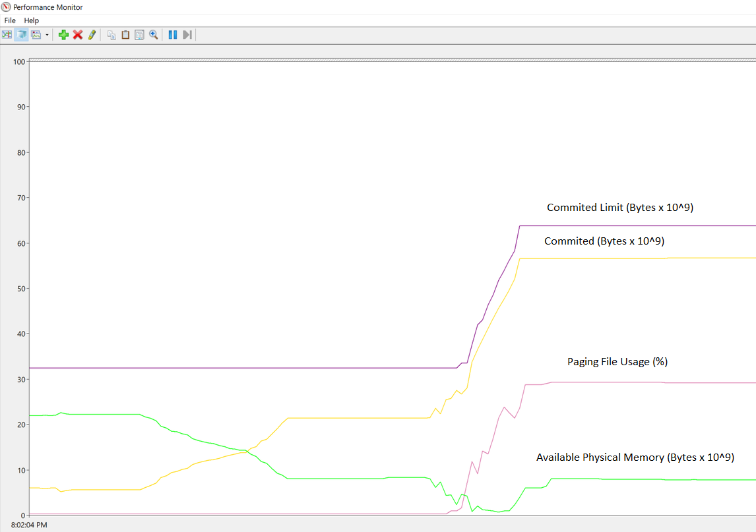
Task: Click the Paste Counter List clipboard icon
Action: pos(125,35)
